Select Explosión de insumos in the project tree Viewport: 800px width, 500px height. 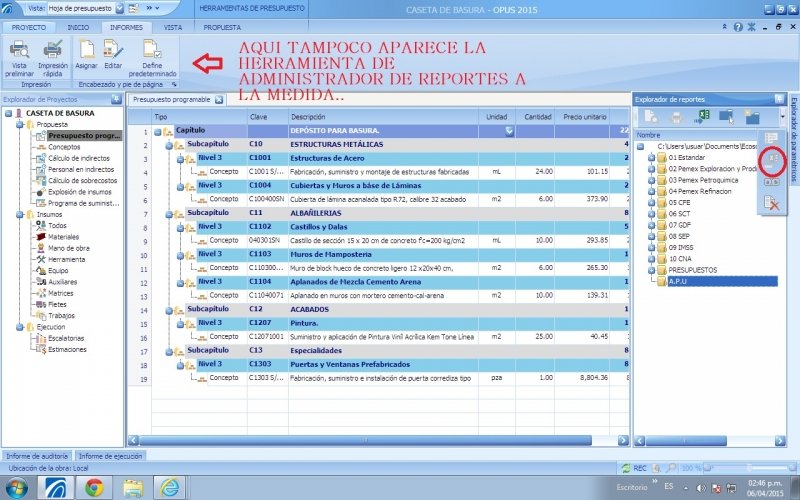[78, 192]
